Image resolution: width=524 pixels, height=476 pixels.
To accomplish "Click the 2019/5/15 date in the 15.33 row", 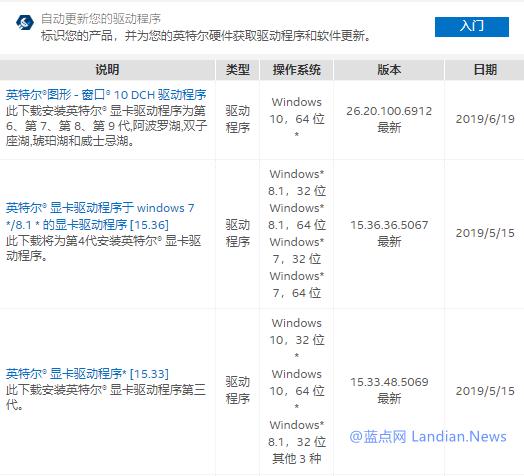I will (485, 391).
